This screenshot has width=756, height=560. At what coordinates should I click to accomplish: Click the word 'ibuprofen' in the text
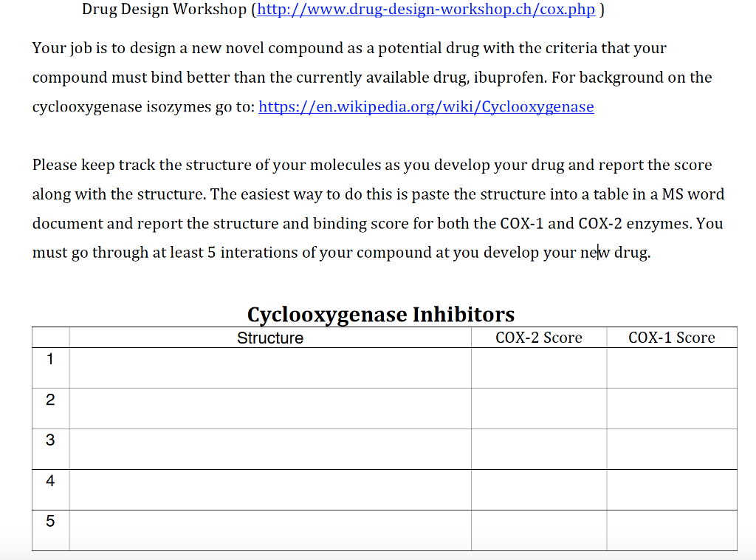click(510, 78)
